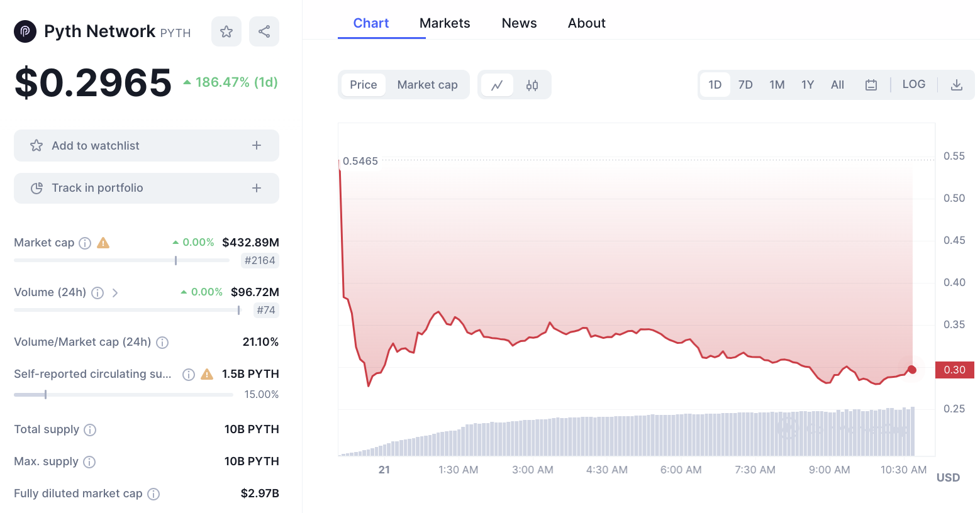The height and width of the screenshot is (513, 980).
Task: Click the Market cap info icon
Action: click(85, 243)
